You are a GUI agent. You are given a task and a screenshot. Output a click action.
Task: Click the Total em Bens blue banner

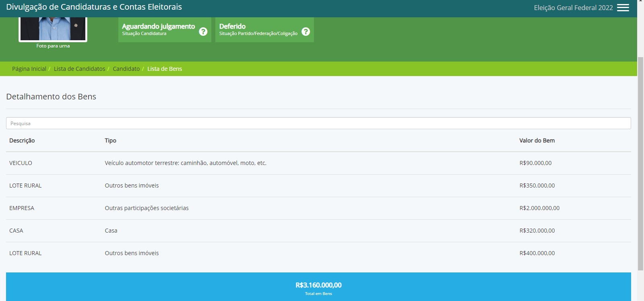(x=318, y=287)
